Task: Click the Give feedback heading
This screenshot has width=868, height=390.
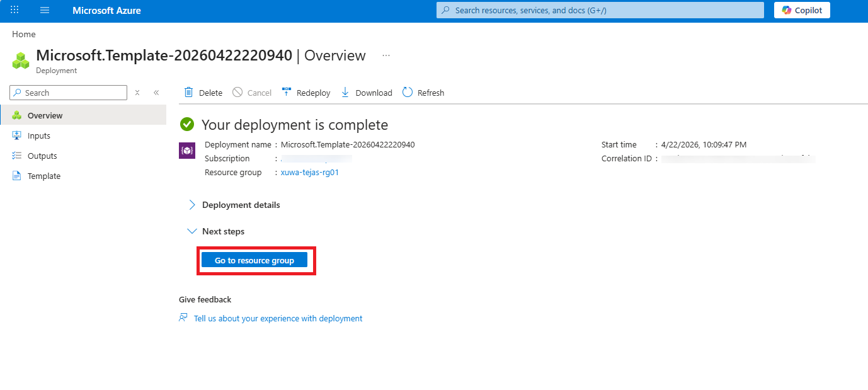Action: point(205,299)
